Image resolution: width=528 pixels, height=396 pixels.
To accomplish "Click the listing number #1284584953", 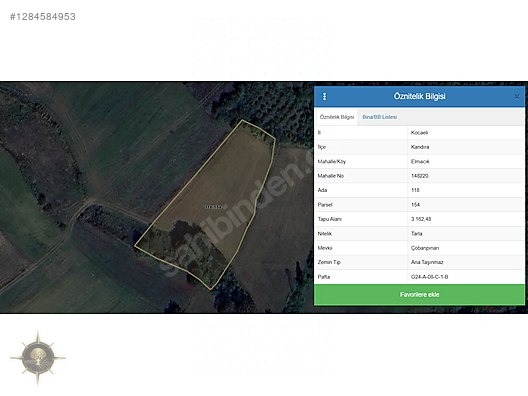I will coord(43,17).
